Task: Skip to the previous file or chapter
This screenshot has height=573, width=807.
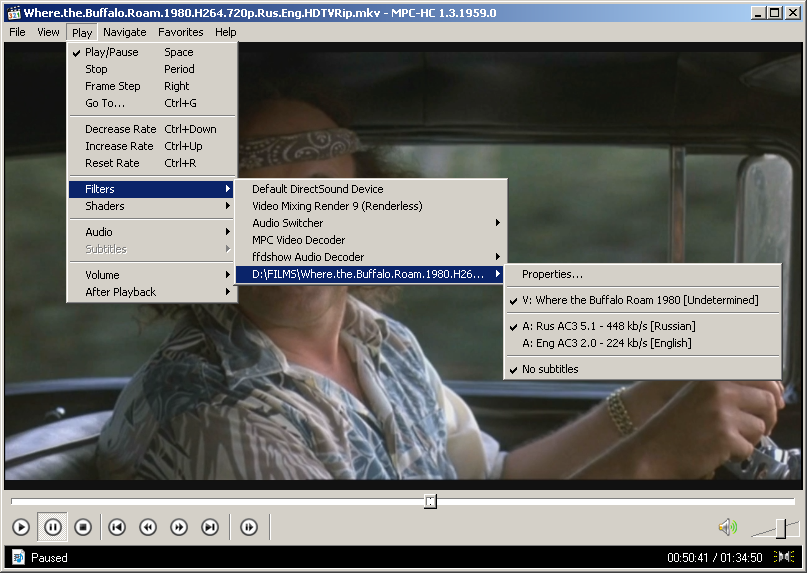Action: click(117, 527)
